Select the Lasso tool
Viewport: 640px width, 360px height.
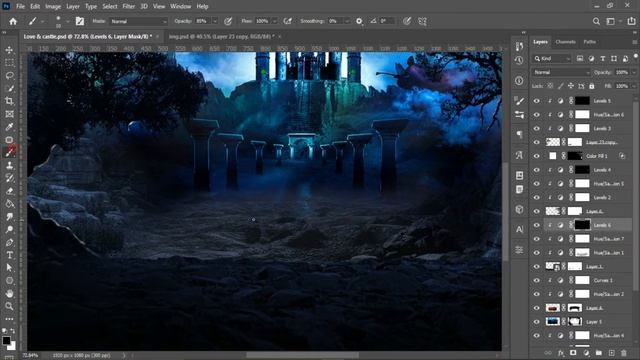click(9, 76)
